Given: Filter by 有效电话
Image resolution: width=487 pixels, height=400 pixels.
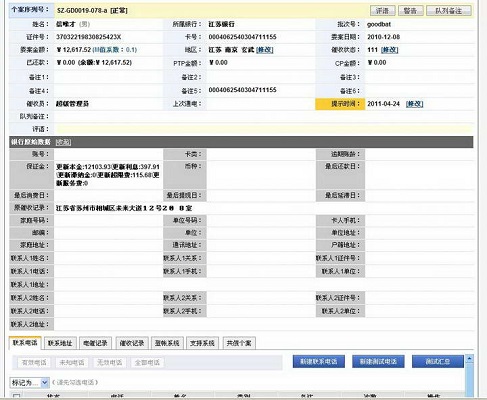Looking at the screenshot, I should coord(34,363).
